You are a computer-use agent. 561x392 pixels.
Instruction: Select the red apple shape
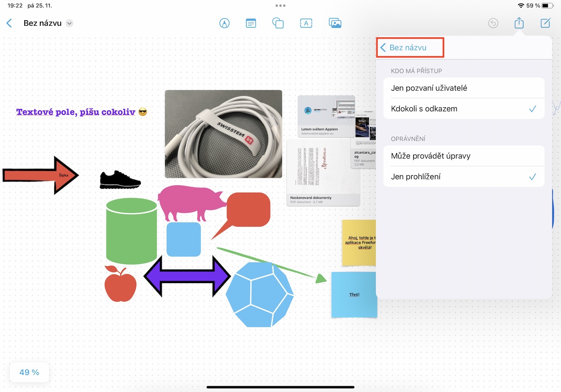coord(120,284)
